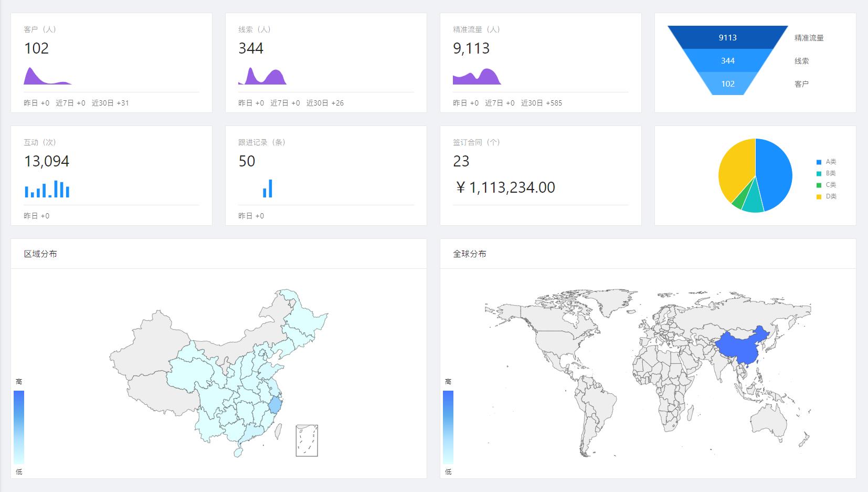Click the 区域分布 high-low color scale bar
The image size is (868, 492).
19,427
